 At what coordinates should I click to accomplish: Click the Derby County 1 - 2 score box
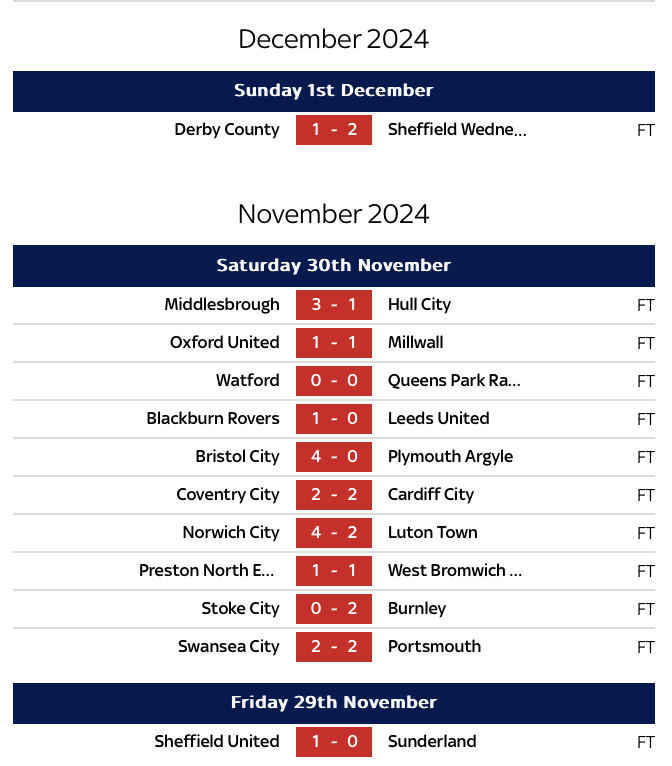[x=334, y=130]
